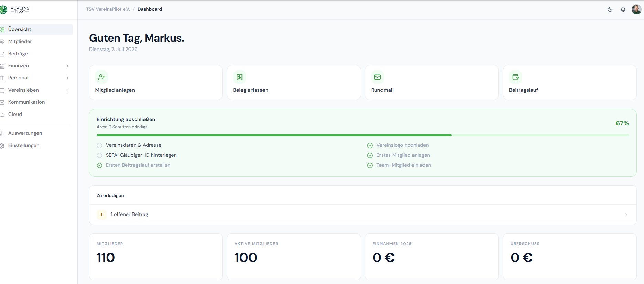Click the Beiträge wallet icon in sidebar
The image size is (644, 284).
coord(2,54)
